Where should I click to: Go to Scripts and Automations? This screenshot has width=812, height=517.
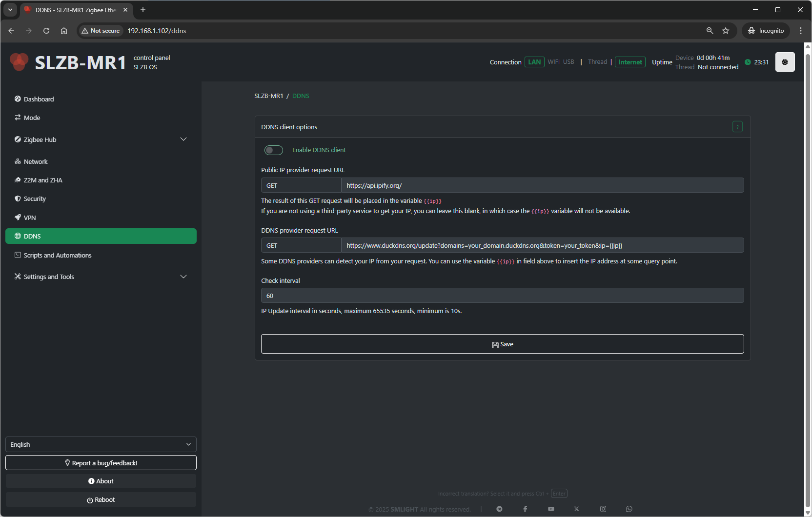click(58, 255)
